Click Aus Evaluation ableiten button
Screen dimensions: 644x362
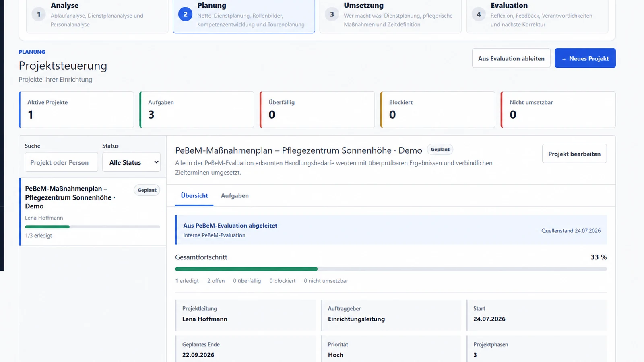tap(511, 58)
